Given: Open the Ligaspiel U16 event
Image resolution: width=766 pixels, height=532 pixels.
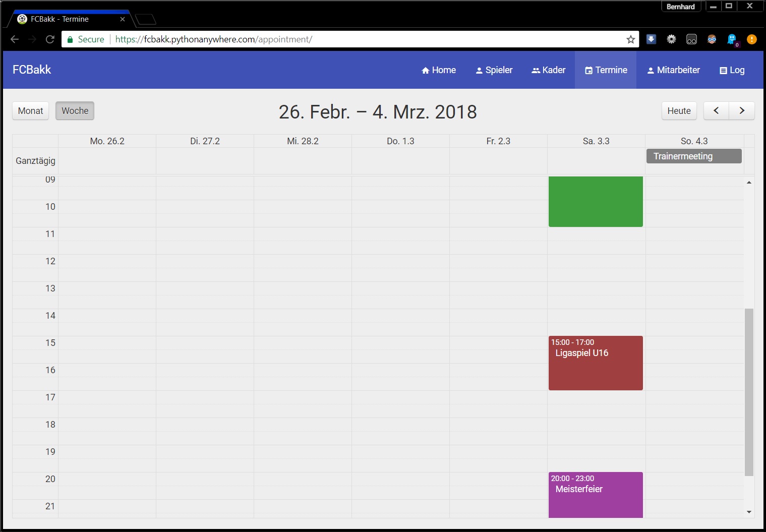Looking at the screenshot, I should coord(596,363).
